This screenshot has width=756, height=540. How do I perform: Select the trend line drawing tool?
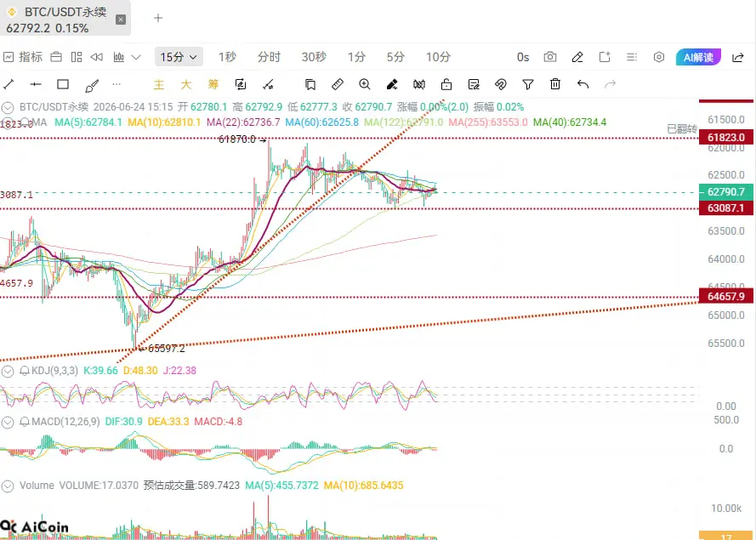(9, 84)
